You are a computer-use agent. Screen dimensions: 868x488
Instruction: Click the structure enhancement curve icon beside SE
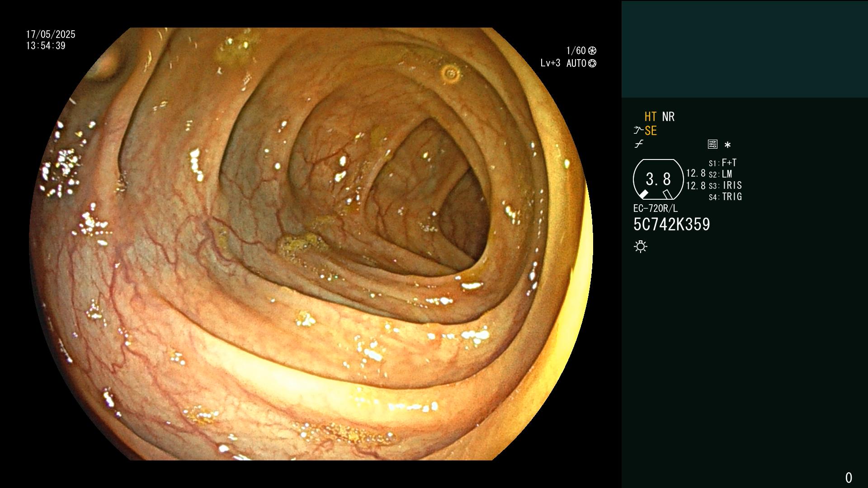coord(638,131)
